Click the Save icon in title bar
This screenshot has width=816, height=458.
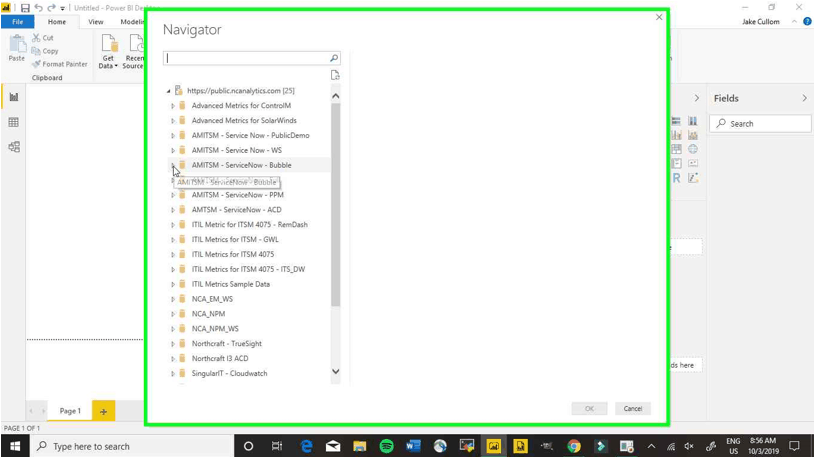point(25,8)
